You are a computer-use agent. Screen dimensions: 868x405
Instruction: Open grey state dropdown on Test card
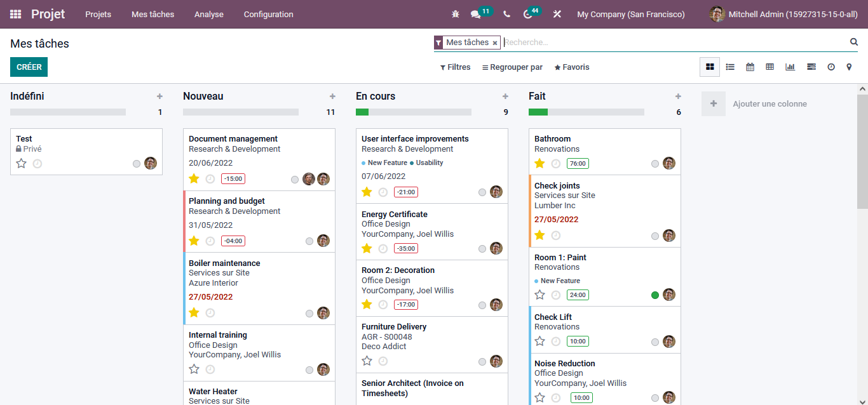(x=137, y=164)
